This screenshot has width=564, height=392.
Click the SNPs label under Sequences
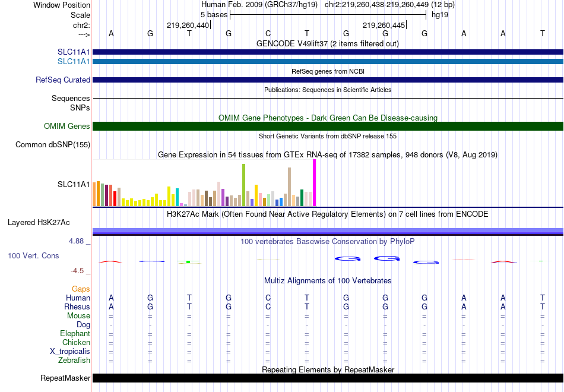pos(80,108)
